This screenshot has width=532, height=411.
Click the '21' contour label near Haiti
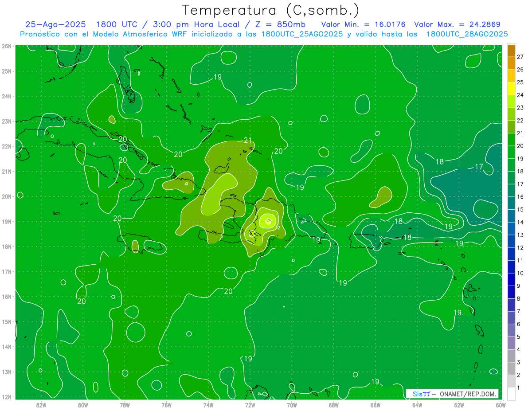click(248, 141)
